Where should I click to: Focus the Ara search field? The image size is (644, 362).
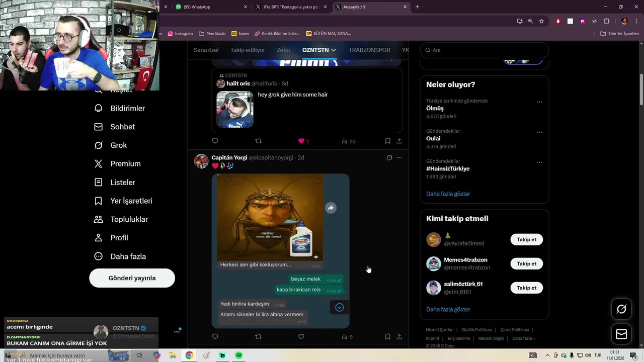pyautogui.click(x=484, y=50)
